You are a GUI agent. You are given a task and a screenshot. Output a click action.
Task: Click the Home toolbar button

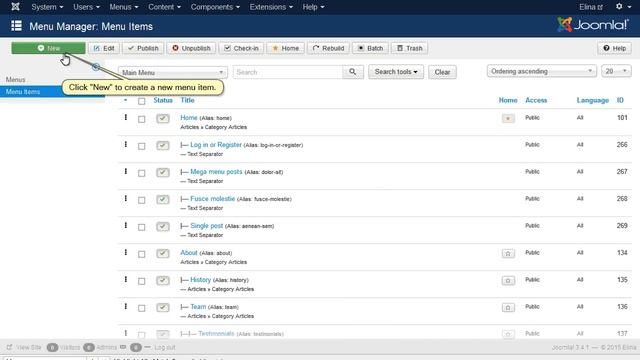[x=286, y=48]
